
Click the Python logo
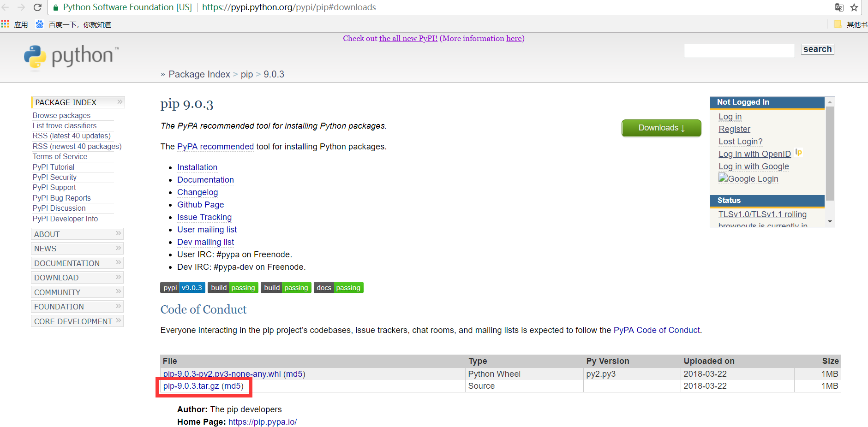point(72,57)
